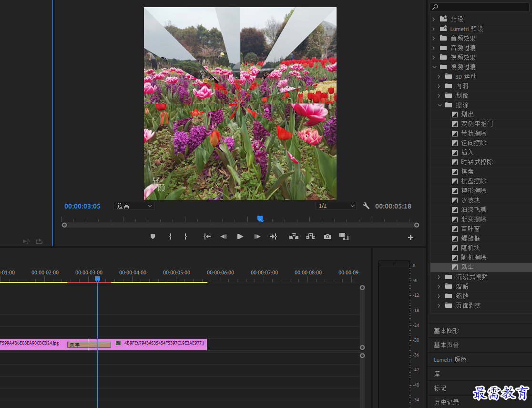Image resolution: width=532 pixels, height=408 pixels.
Task: Select the 双侧平推门 transition
Action: coord(477,124)
